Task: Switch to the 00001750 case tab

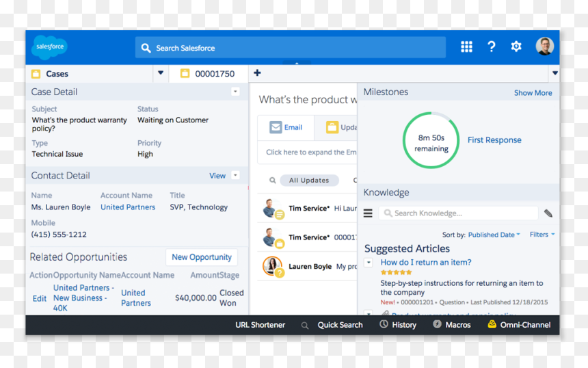Action: (208, 73)
